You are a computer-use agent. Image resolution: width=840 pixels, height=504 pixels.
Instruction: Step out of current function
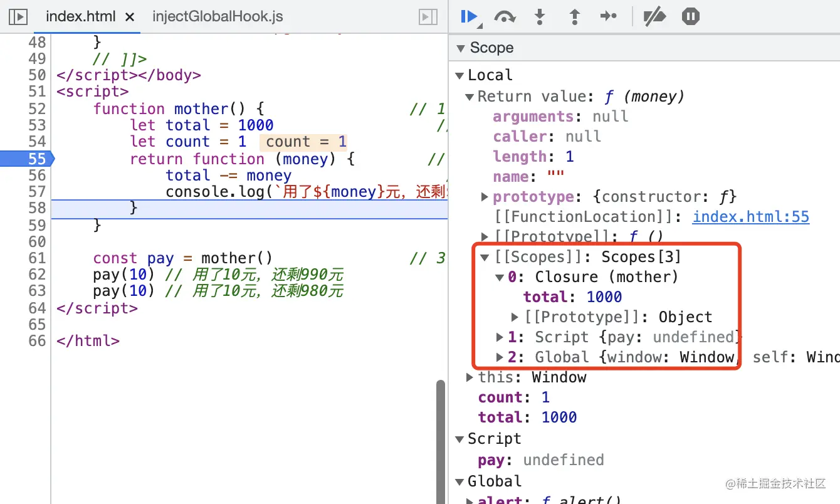574,17
